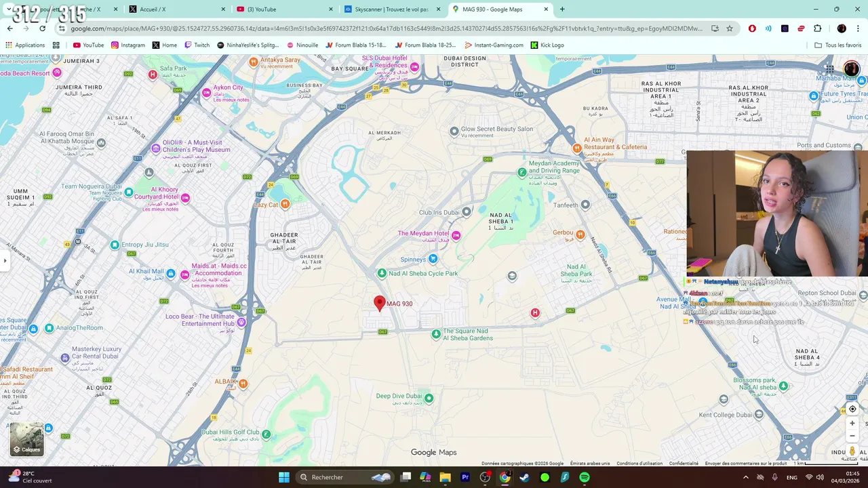The width and height of the screenshot is (868, 488).
Task: Click The Meydan Hotel lodging pin
Action: tap(456, 235)
